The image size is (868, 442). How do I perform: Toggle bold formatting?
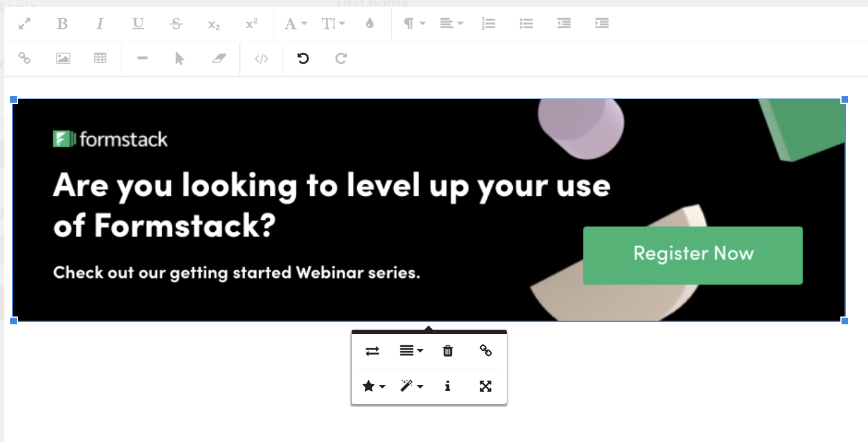[x=62, y=23]
